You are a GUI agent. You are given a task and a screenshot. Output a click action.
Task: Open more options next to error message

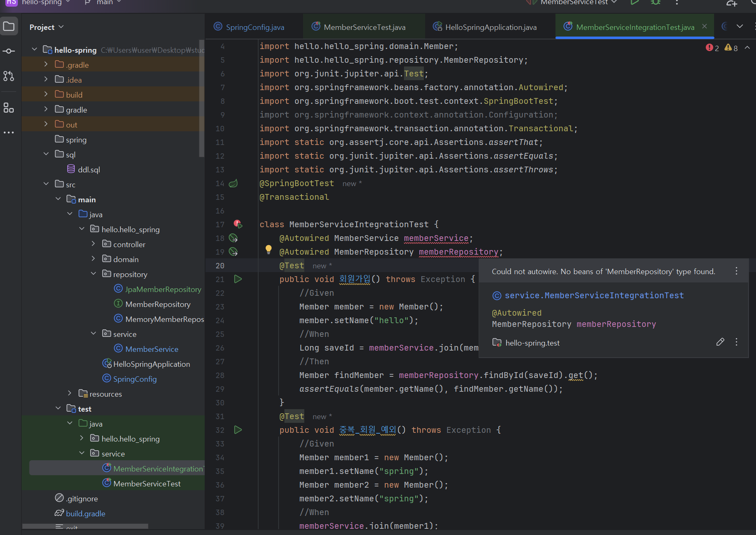point(736,271)
